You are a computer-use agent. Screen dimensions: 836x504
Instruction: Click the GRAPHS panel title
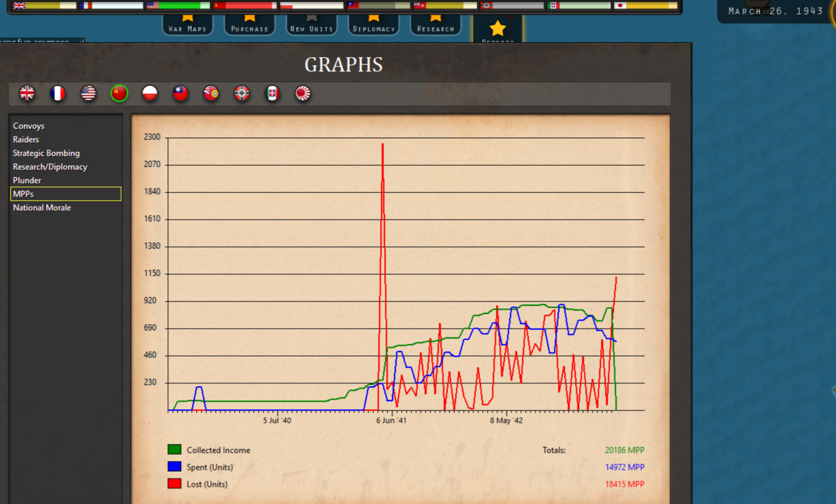343,65
